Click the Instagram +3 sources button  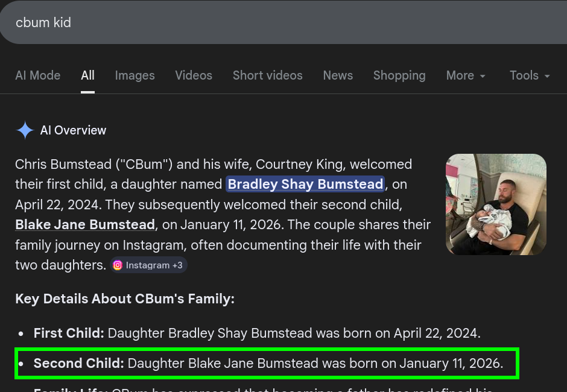tap(148, 265)
